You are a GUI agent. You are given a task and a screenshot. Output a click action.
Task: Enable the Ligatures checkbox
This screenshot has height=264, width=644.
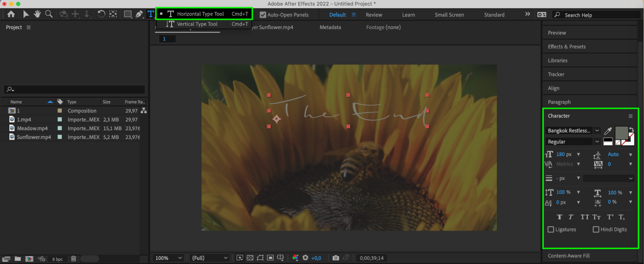coord(551,230)
